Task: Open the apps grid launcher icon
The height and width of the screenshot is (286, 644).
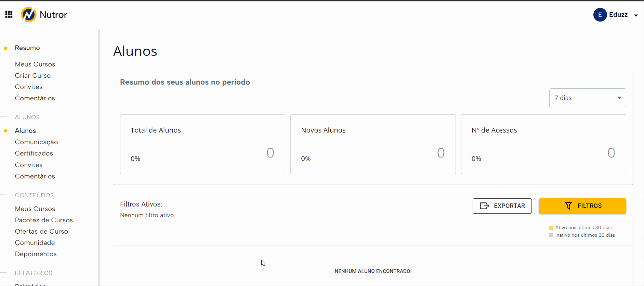Action: coord(9,14)
